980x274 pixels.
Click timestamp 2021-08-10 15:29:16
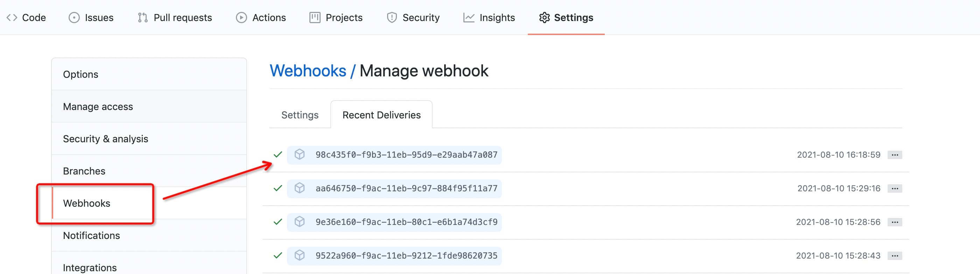839,188
